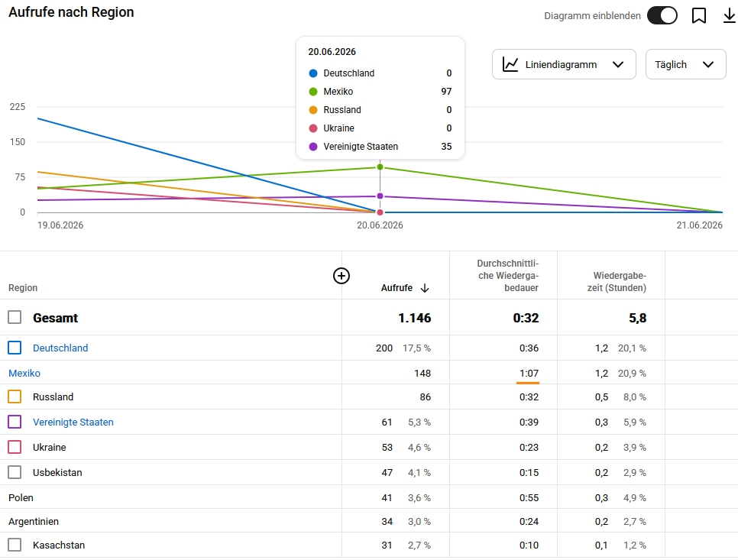Click the sort arrow next to Aufrufe
This screenshot has width=738, height=560.
pyautogui.click(x=425, y=288)
